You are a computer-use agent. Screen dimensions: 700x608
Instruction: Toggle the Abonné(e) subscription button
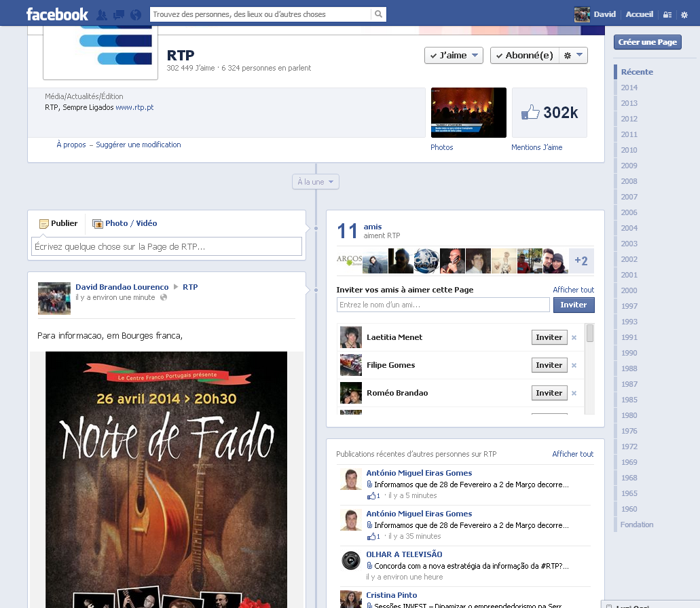(522, 56)
